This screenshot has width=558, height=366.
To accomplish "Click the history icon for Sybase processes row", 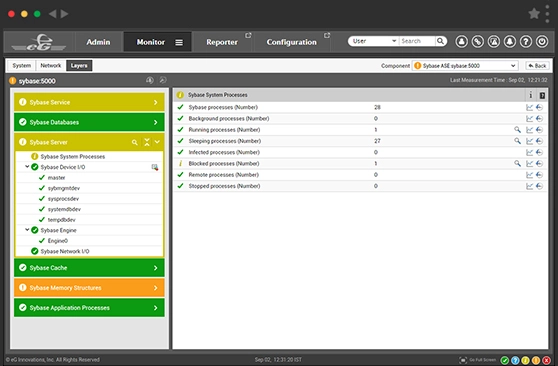I will pos(539,107).
